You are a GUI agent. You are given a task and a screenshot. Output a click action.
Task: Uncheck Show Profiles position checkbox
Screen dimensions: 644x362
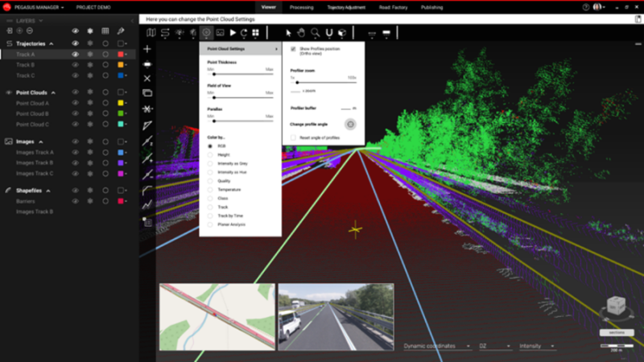(x=293, y=50)
